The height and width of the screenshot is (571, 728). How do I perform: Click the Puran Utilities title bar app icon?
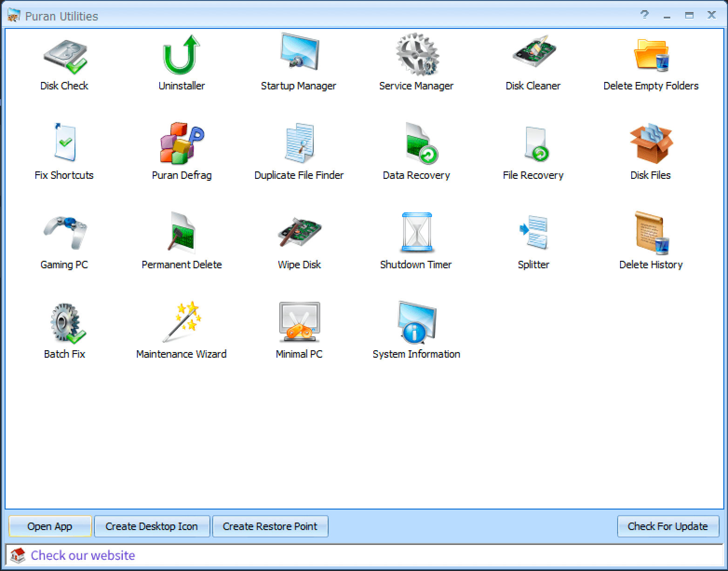[14, 16]
